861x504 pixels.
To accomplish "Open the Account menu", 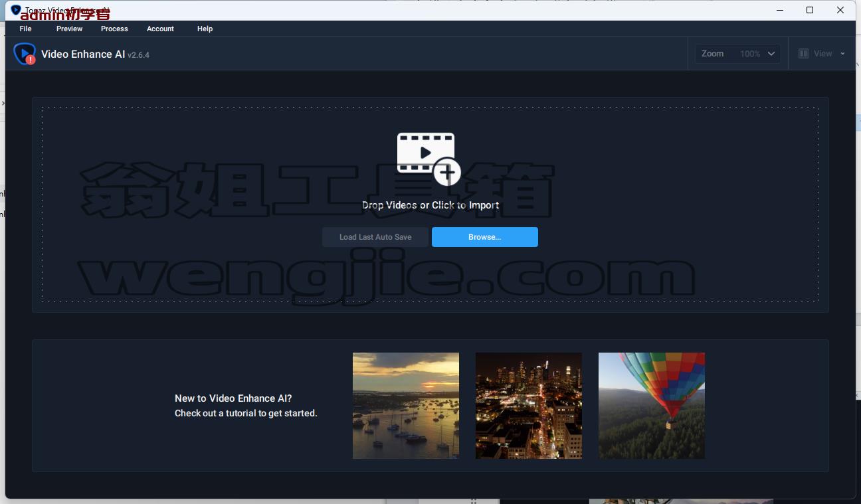I will tap(160, 29).
